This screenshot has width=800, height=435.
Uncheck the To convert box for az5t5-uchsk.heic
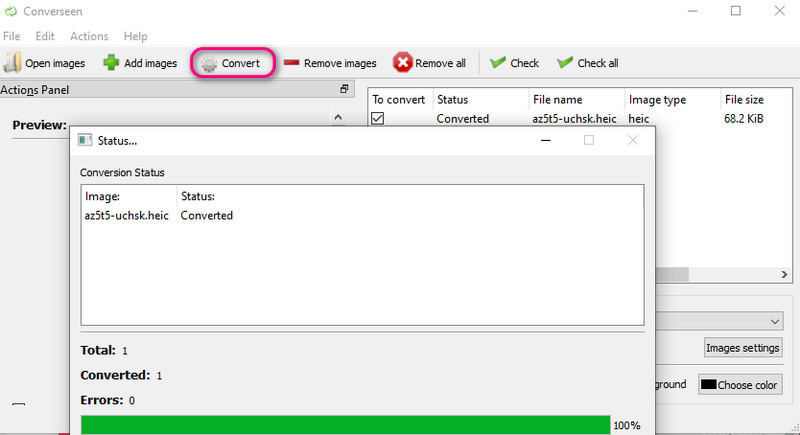[378, 118]
